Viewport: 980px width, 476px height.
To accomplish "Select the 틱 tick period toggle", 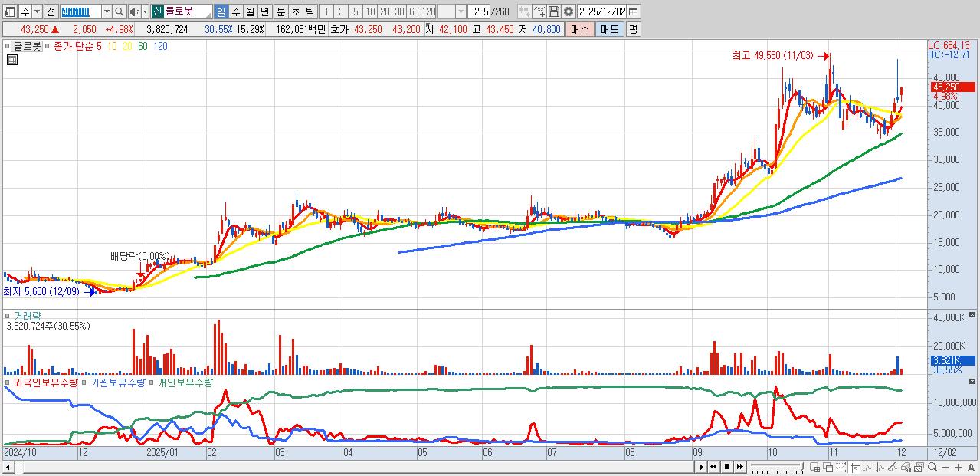I will [310, 11].
